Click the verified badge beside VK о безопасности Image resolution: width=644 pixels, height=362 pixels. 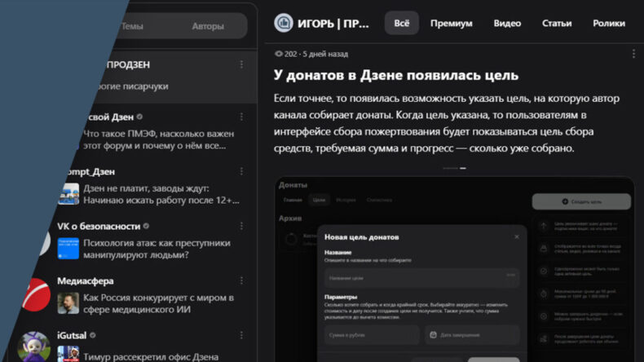(x=146, y=226)
